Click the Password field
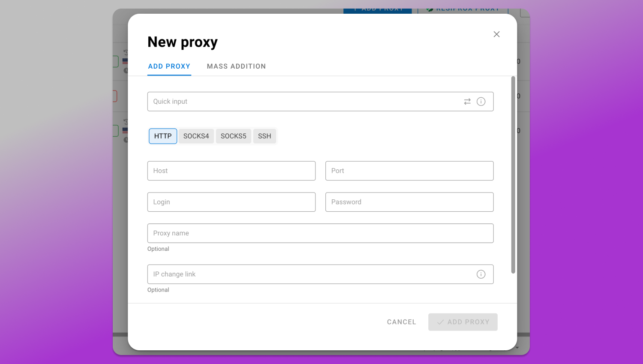 click(x=409, y=202)
